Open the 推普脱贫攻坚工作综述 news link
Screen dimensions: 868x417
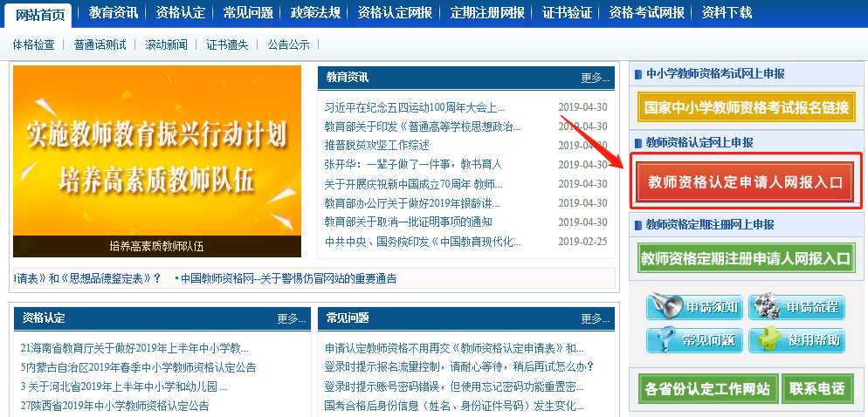(376, 145)
